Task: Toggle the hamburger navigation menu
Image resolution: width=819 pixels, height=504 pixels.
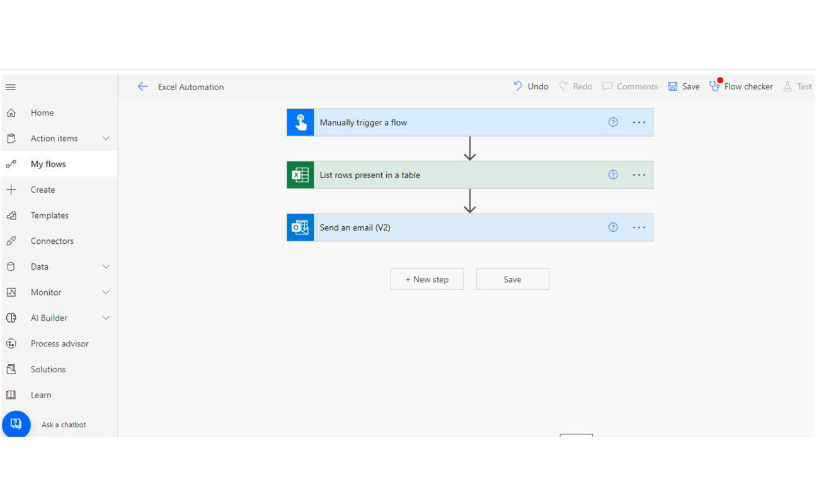Action: (11, 87)
